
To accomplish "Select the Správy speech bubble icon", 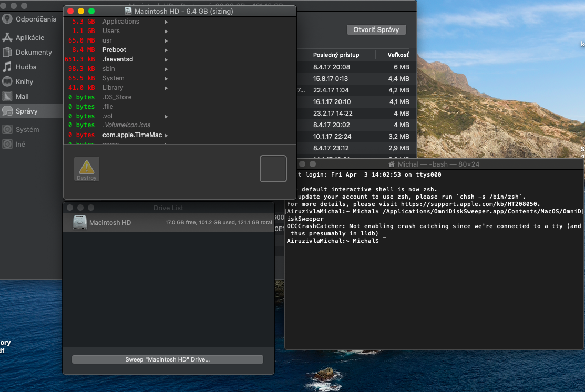I will (7, 111).
